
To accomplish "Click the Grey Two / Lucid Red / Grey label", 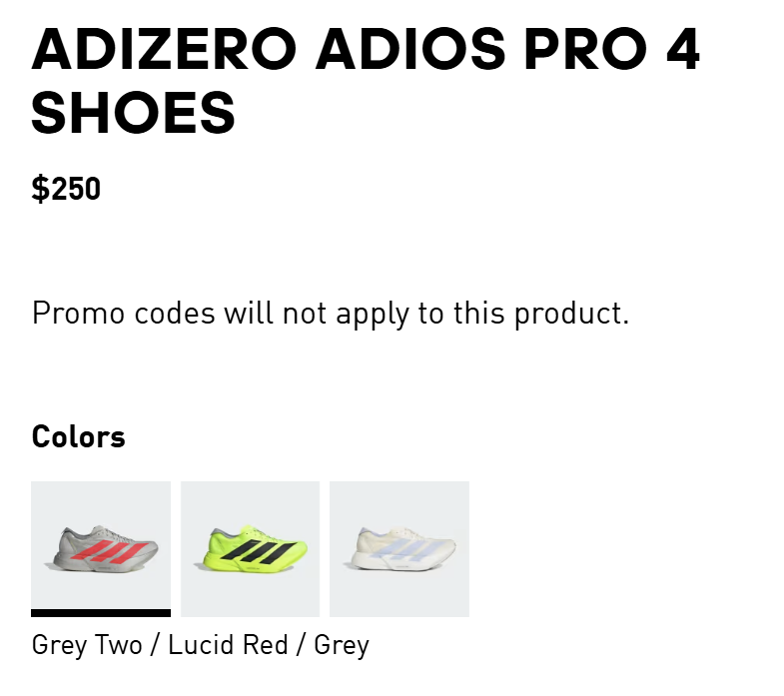I will [201, 645].
